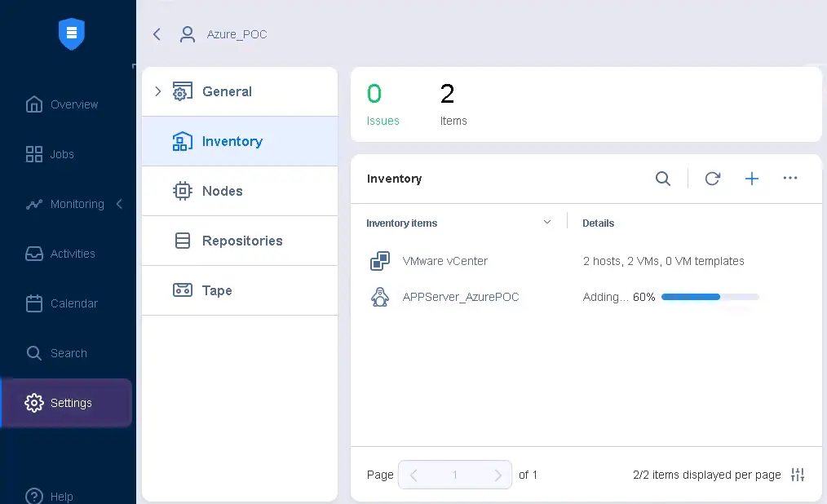Click the Help question mark icon
The width and height of the screenshot is (827, 504).
pos(34,496)
